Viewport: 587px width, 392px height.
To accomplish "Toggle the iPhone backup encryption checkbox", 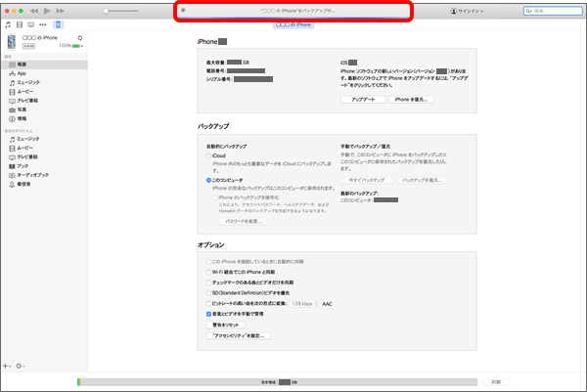I will click(x=215, y=197).
